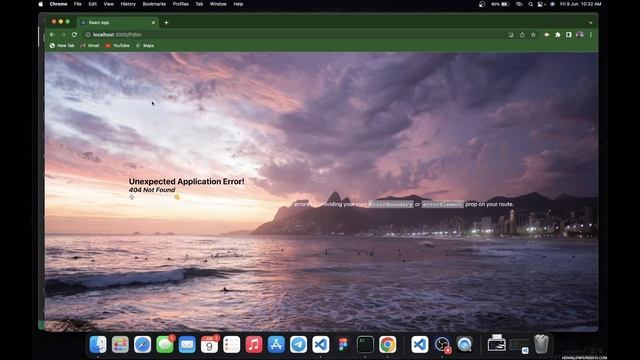The image size is (640, 360).
Task: Click the 404 Not Found text
Action: [x=152, y=190]
